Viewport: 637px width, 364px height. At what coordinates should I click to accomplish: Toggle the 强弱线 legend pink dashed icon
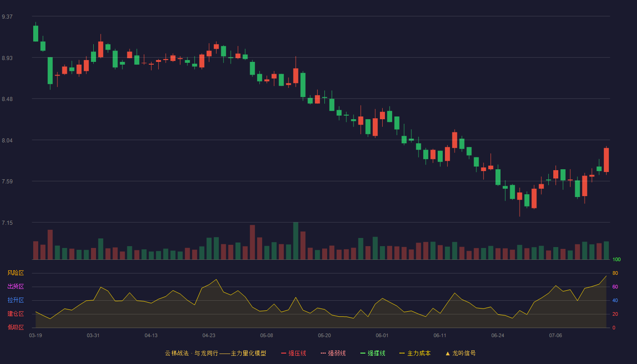coord(324,353)
